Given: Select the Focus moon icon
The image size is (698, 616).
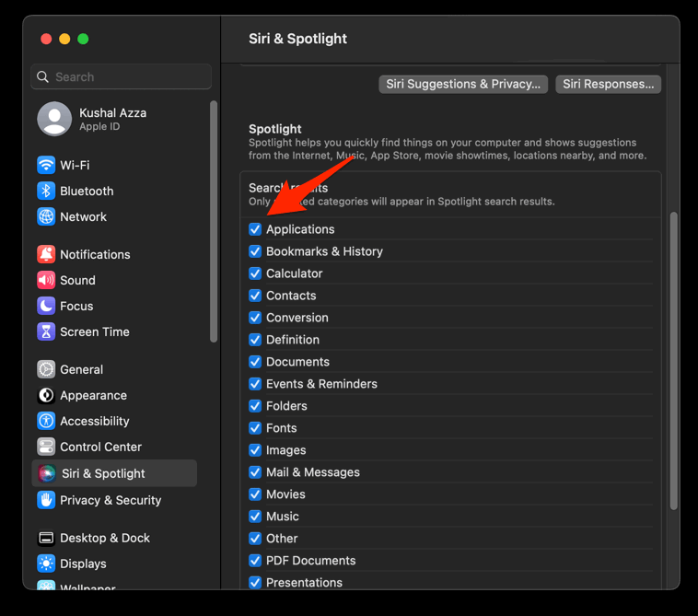Looking at the screenshot, I should pos(46,306).
